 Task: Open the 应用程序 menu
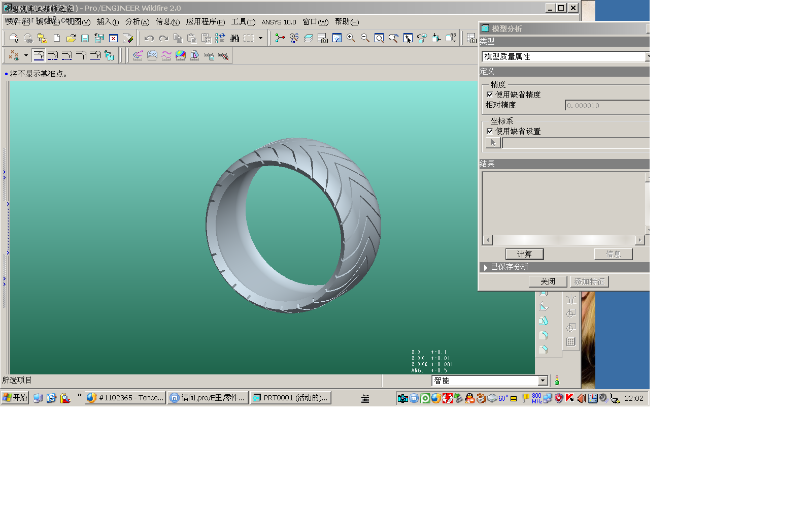coord(206,21)
